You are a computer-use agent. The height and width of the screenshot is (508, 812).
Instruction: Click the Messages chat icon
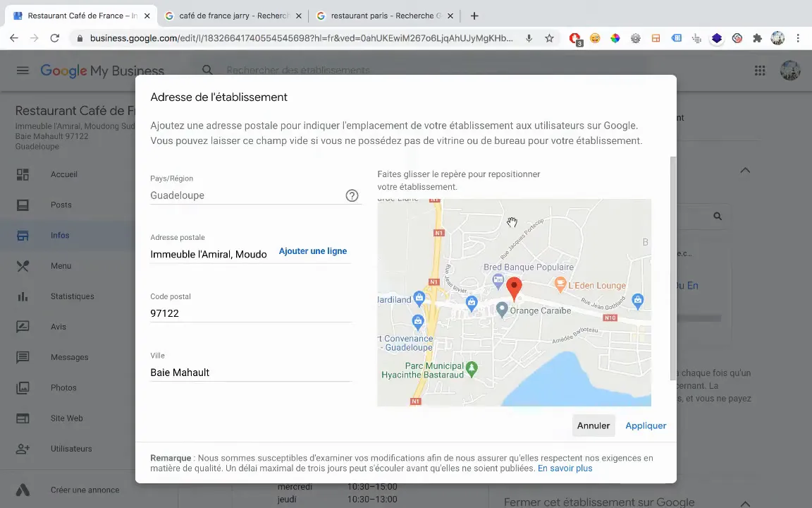coord(23,357)
